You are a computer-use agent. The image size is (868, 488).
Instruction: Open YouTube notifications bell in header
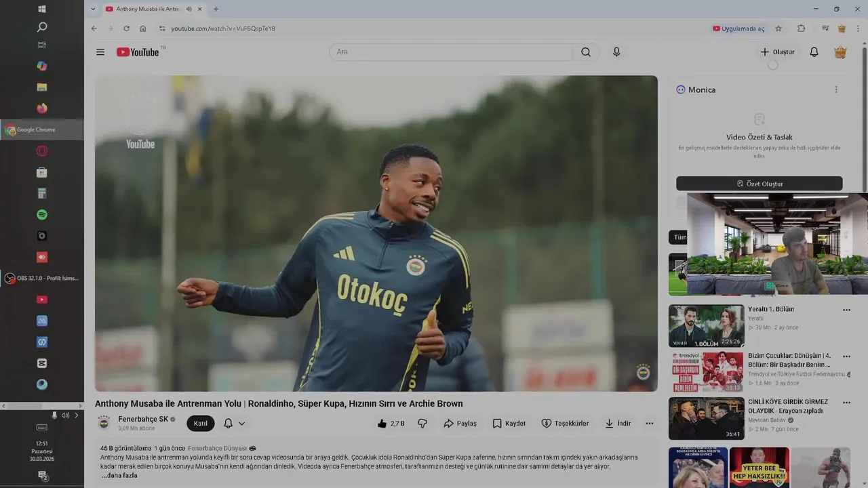tap(814, 52)
